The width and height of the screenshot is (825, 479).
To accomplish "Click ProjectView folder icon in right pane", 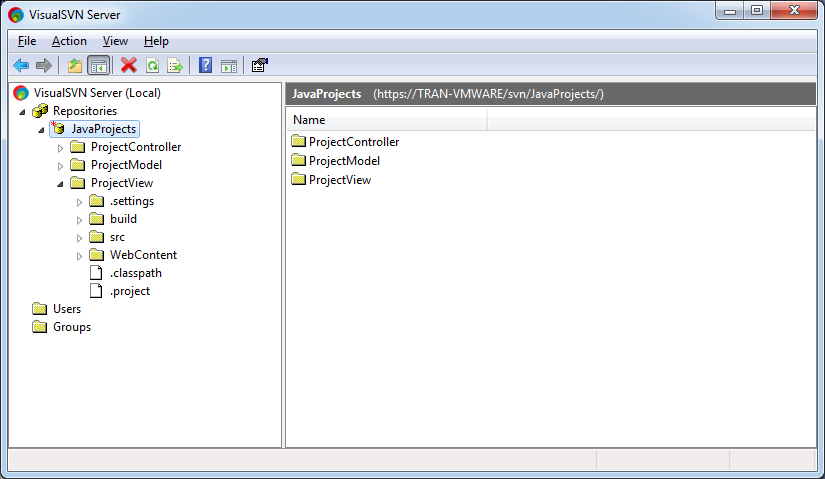I will pos(298,179).
